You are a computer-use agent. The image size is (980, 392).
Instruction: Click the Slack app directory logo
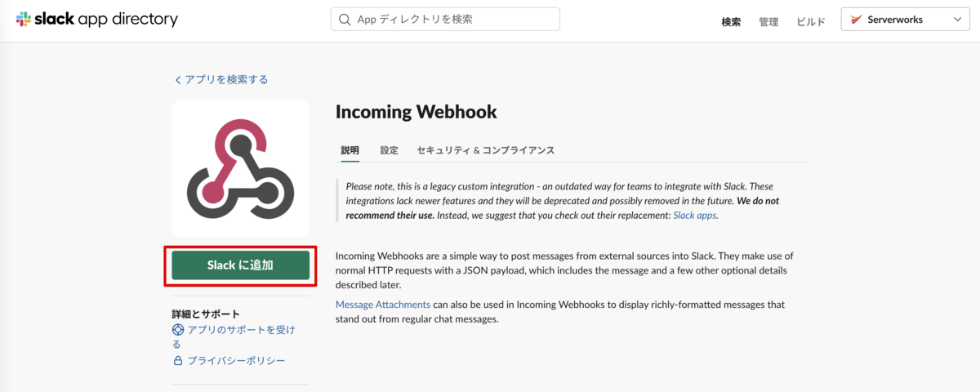(96, 19)
